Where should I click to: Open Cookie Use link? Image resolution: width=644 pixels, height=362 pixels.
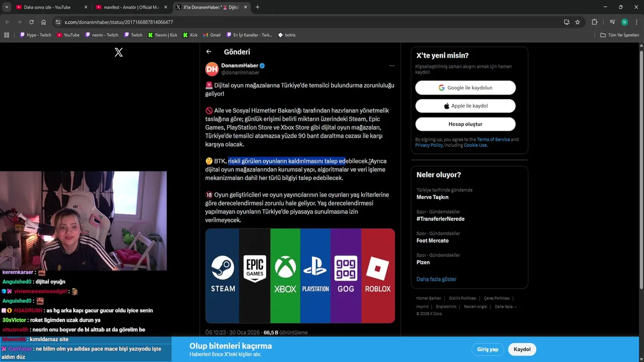(x=475, y=145)
